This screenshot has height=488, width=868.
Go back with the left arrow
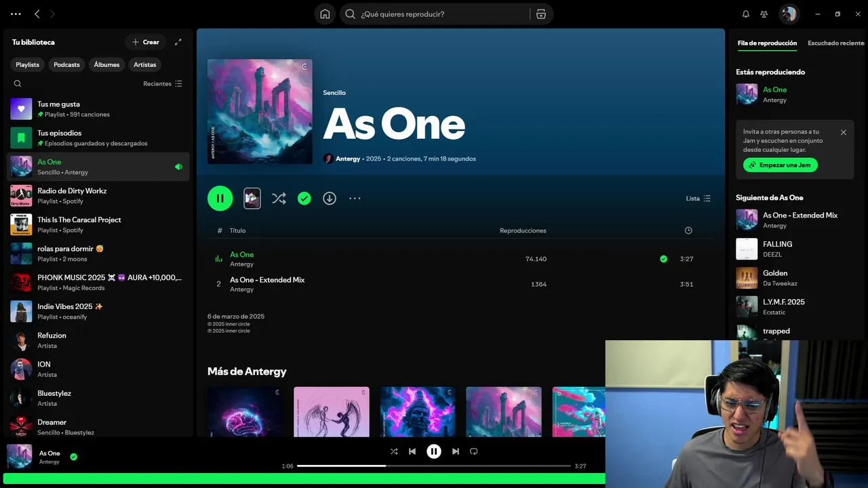(37, 14)
